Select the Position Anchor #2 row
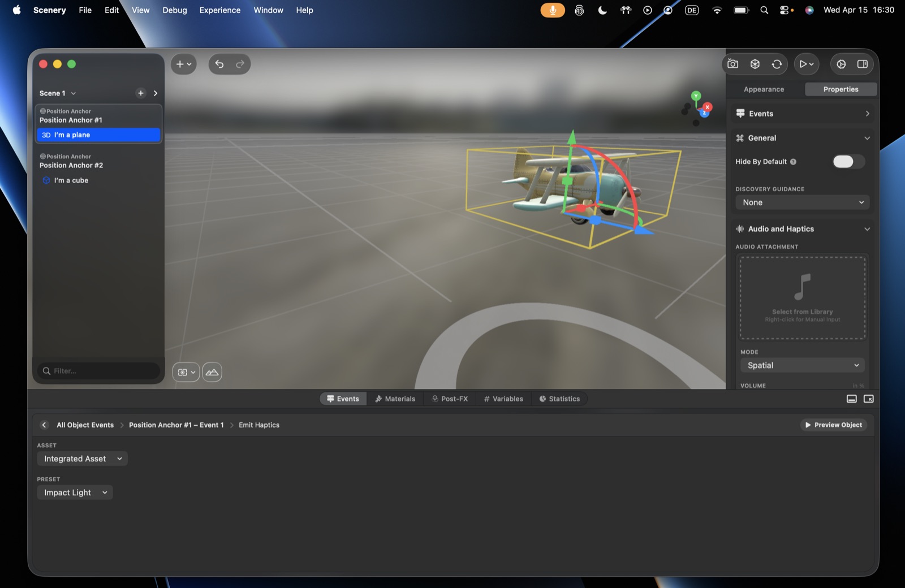905x588 pixels. pos(99,161)
